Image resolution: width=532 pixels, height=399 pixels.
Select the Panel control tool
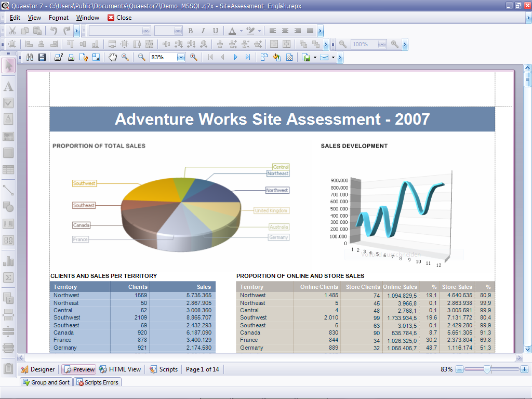coord(8,153)
